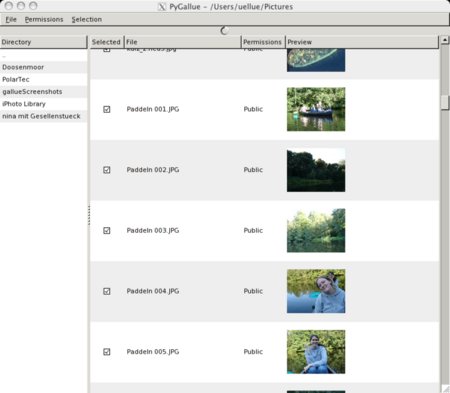
Task: Open the Selection menu
Action: point(87,19)
